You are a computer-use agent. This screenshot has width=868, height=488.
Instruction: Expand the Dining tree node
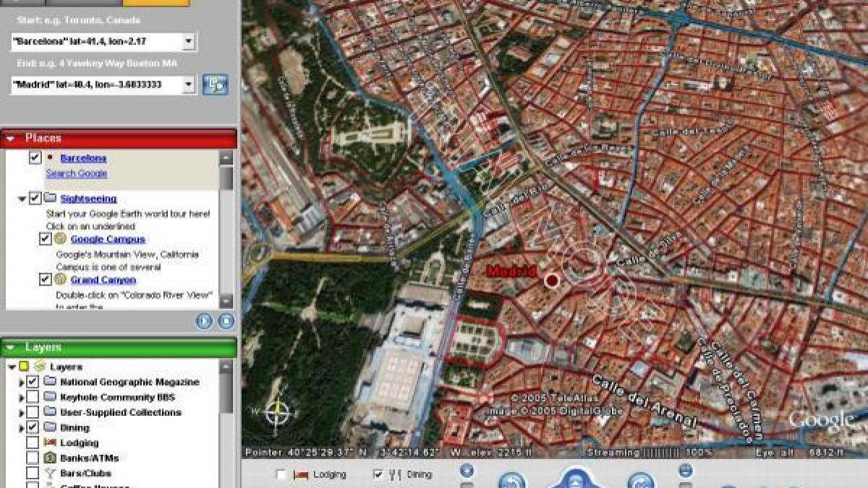click(x=22, y=427)
